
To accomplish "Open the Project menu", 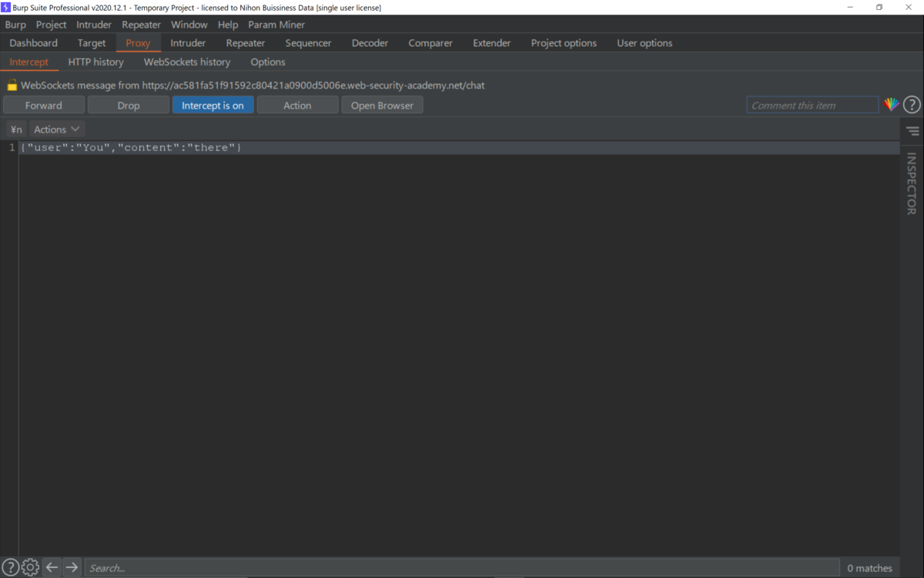I will [x=51, y=25].
